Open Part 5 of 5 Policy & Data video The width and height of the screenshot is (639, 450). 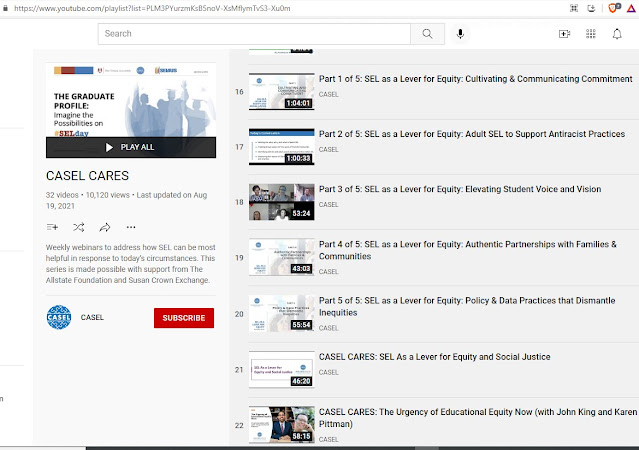(x=467, y=307)
